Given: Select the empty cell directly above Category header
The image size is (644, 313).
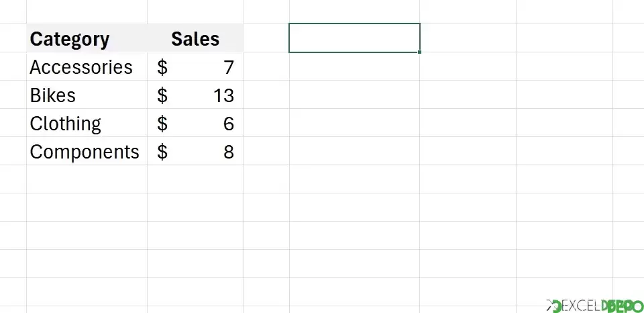Looking at the screenshot, I should [87, 11].
